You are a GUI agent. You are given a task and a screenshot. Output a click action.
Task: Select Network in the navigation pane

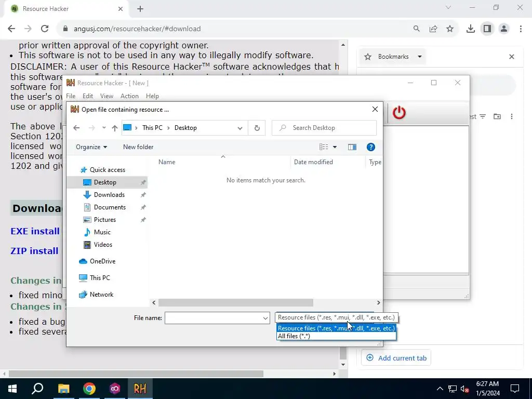(101, 295)
